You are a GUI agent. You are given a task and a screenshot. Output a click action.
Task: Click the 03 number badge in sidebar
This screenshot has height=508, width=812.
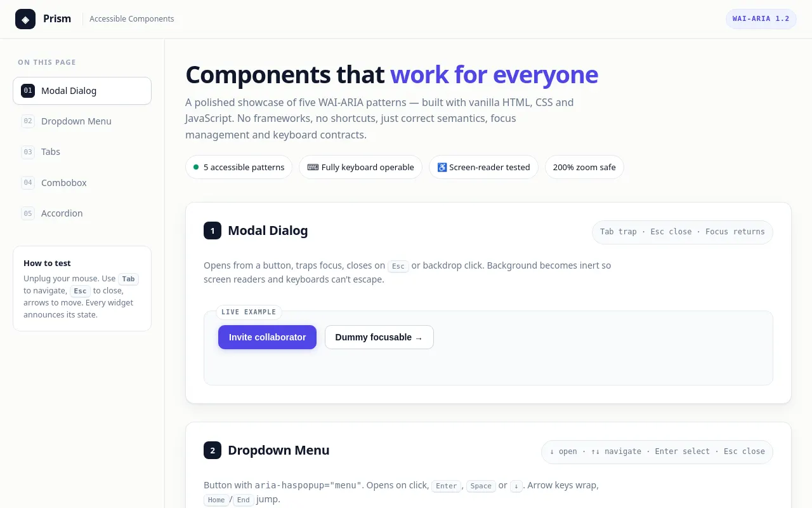point(28,152)
